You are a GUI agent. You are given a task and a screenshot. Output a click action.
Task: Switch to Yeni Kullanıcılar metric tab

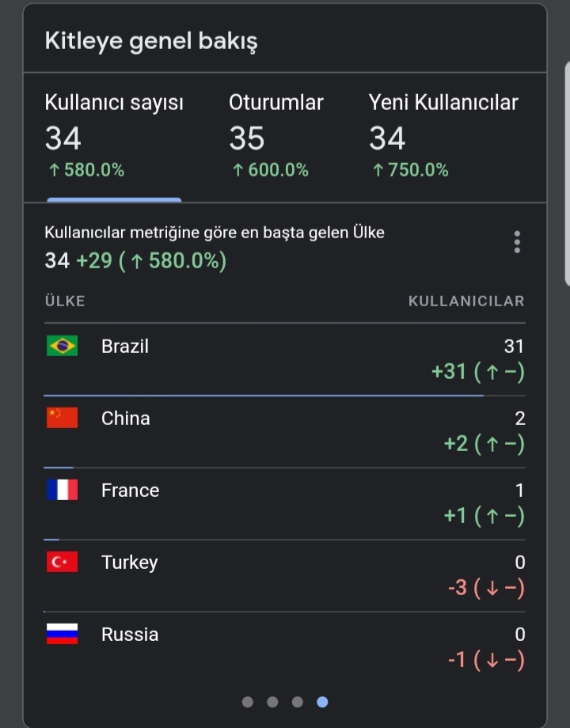443,137
